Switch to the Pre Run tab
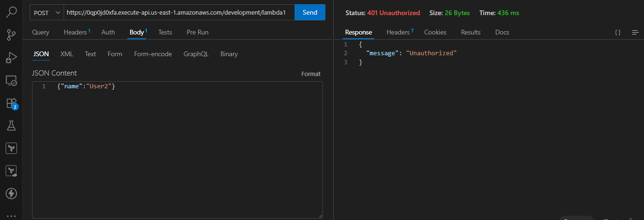 197,32
